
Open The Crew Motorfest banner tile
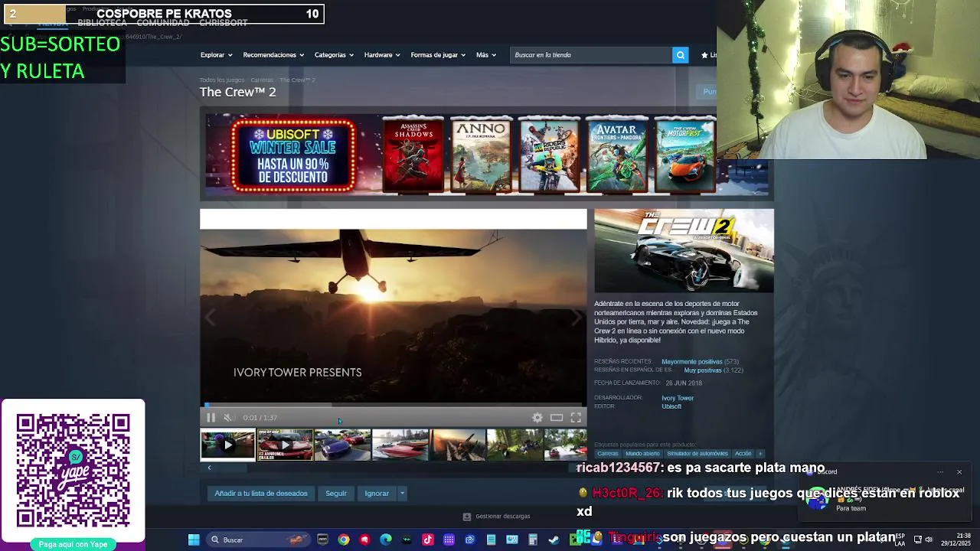pyautogui.click(x=685, y=154)
